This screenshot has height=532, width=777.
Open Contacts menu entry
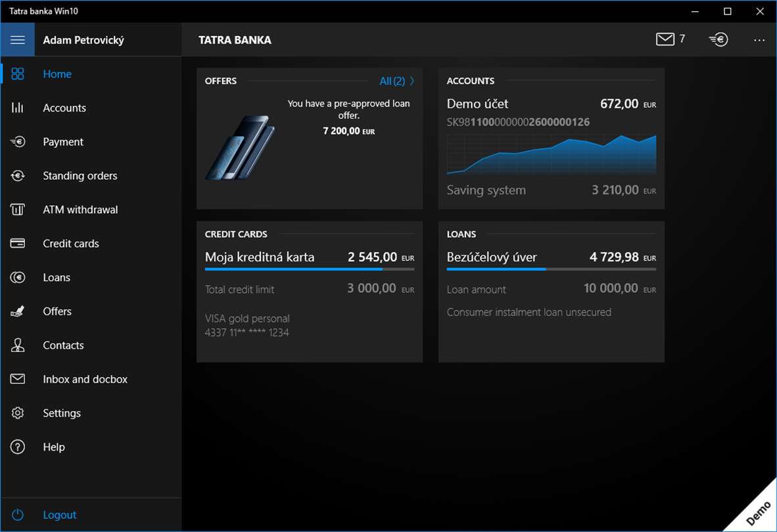(63, 345)
